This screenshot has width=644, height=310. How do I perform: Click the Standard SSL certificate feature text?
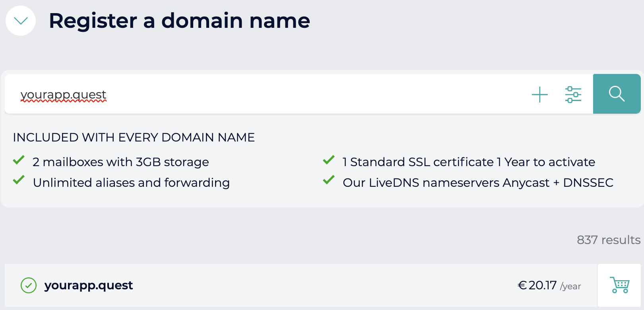click(x=469, y=162)
